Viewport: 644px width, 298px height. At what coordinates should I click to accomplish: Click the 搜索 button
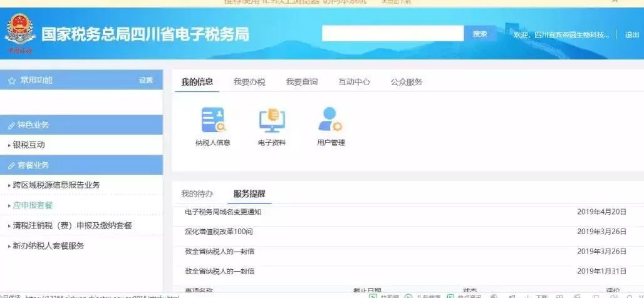click(x=480, y=34)
